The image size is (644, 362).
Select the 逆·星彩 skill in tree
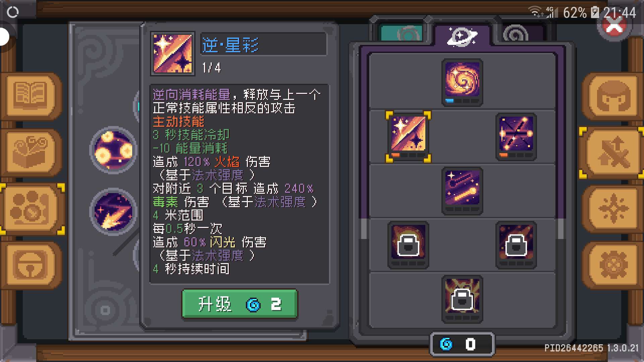(x=408, y=137)
